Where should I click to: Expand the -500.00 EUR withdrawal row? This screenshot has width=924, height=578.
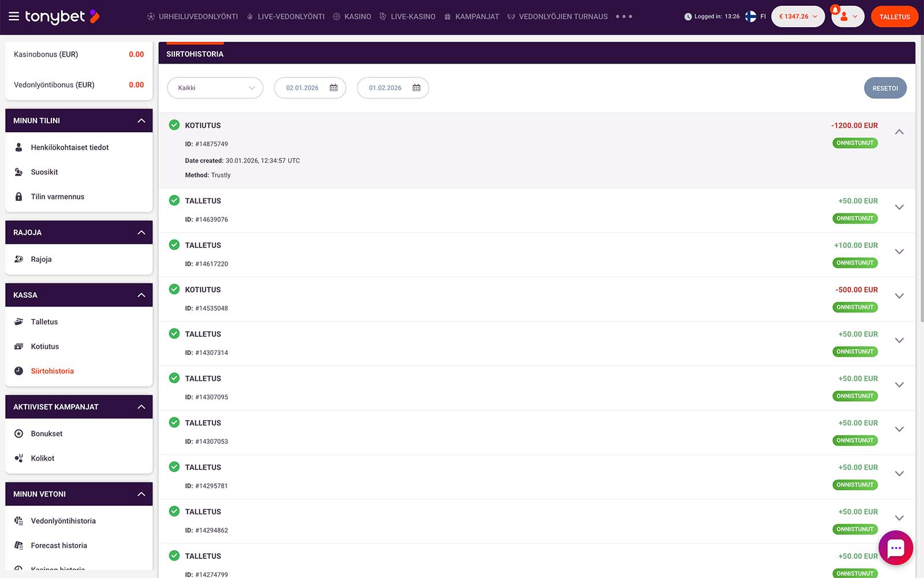[x=899, y=296]
